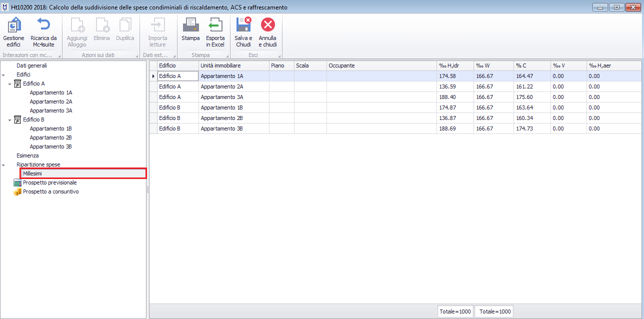Collapse the Ripartizione spese section
Viewport: 644px width, 319px height.
[x=4, y=165]
